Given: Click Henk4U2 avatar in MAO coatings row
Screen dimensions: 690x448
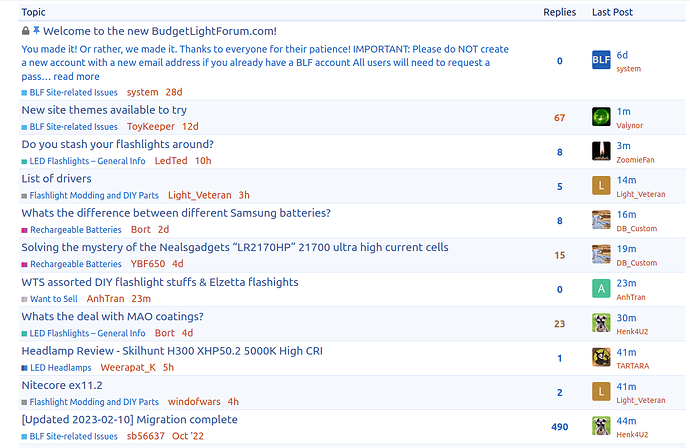Looking at the screenshot, I should tap(601, 323).
